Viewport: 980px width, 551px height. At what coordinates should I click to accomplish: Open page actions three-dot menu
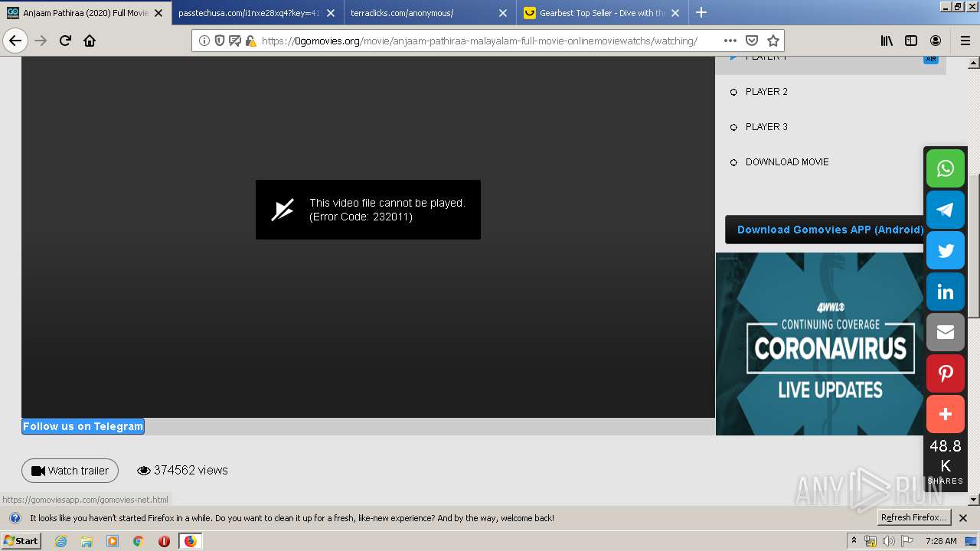730,41
